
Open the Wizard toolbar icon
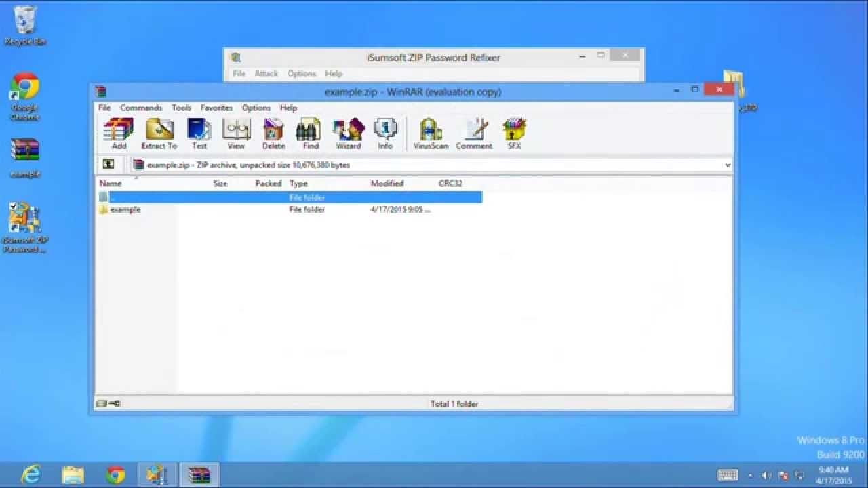tap(349, 134)
